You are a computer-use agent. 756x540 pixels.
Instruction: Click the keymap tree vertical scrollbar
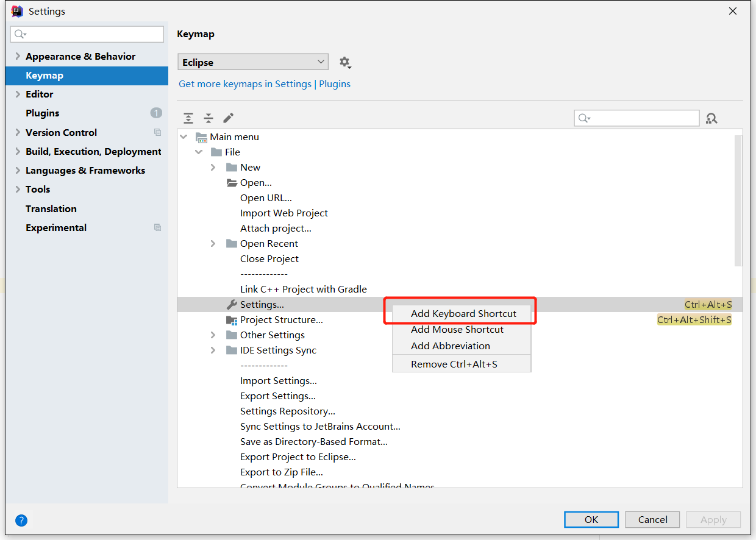[738, 201]
